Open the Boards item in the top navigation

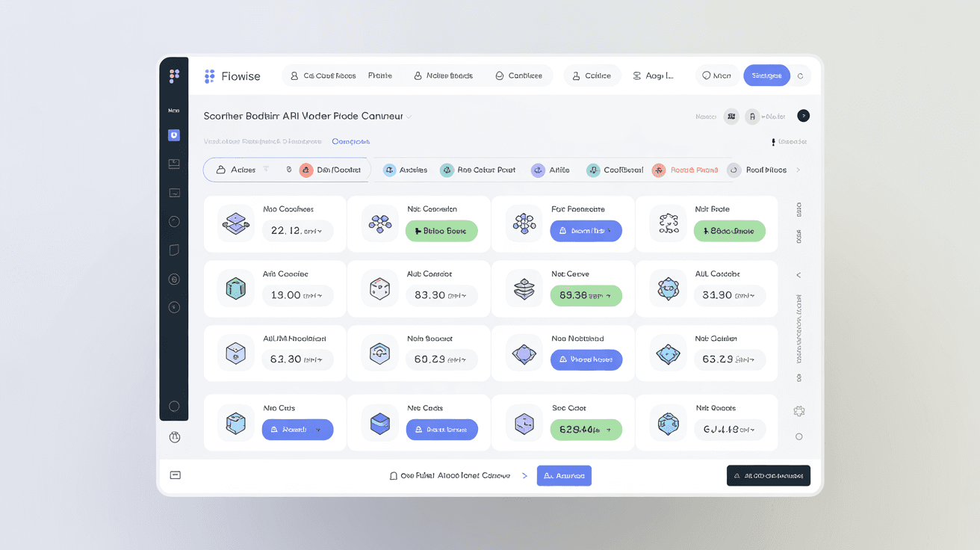(443, 75)
